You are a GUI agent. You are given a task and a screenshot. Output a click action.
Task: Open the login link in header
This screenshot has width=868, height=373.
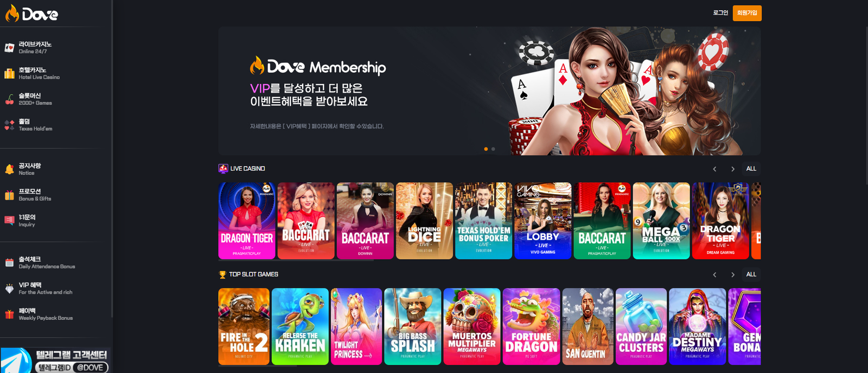(720, 13)
